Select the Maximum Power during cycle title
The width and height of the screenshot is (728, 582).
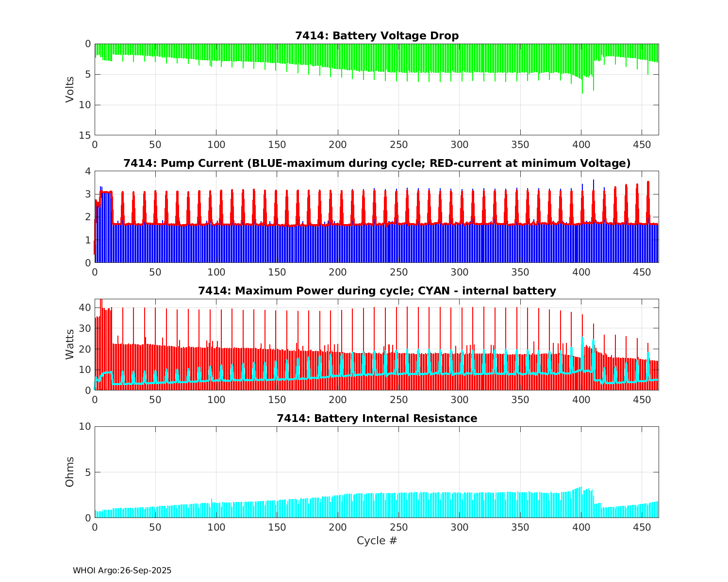(377, 291)
